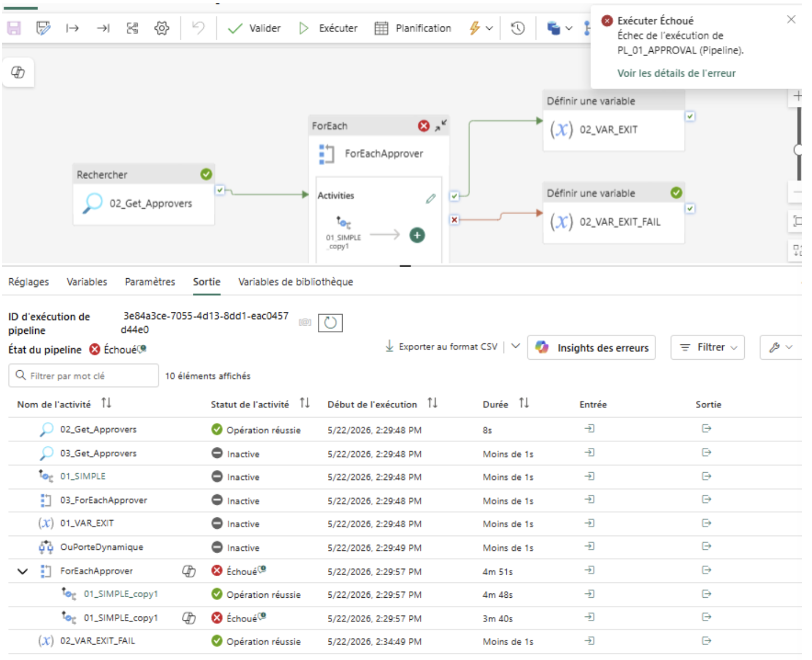Click the 01_VAR_EXIT row name
The width and height of the screenshot is (812, 660).
tap(87, 523)
